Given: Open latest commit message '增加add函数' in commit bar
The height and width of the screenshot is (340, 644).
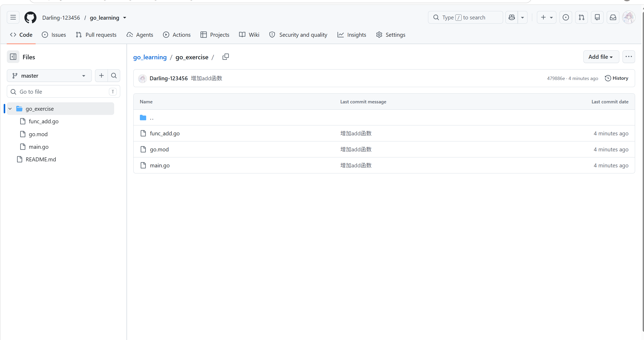Looking at the screenshot, I should coord(207,78).
